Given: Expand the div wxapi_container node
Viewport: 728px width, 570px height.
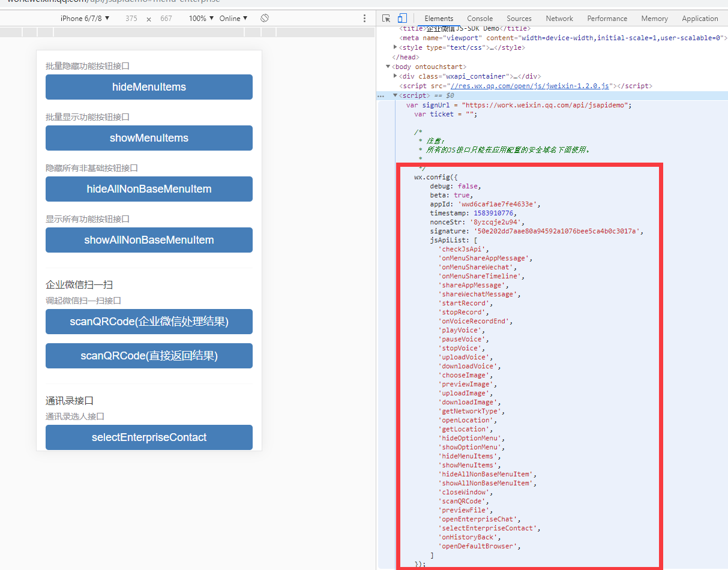Looking at the screenshot, I should (395, 76).
